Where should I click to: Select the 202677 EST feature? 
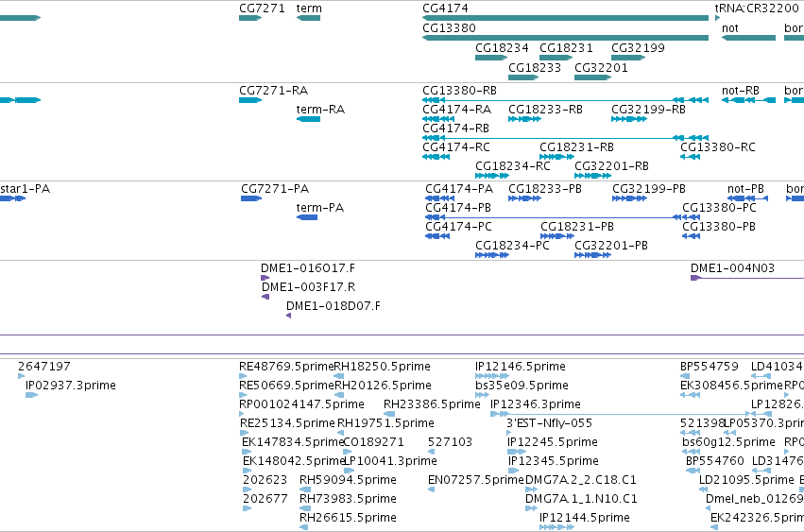pos(248,509)
